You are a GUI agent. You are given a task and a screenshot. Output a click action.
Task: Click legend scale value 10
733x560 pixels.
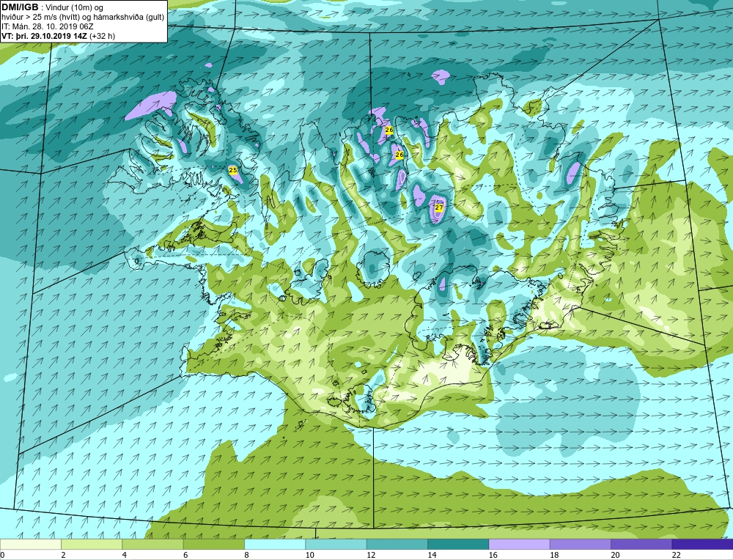(x=309, y=555)
